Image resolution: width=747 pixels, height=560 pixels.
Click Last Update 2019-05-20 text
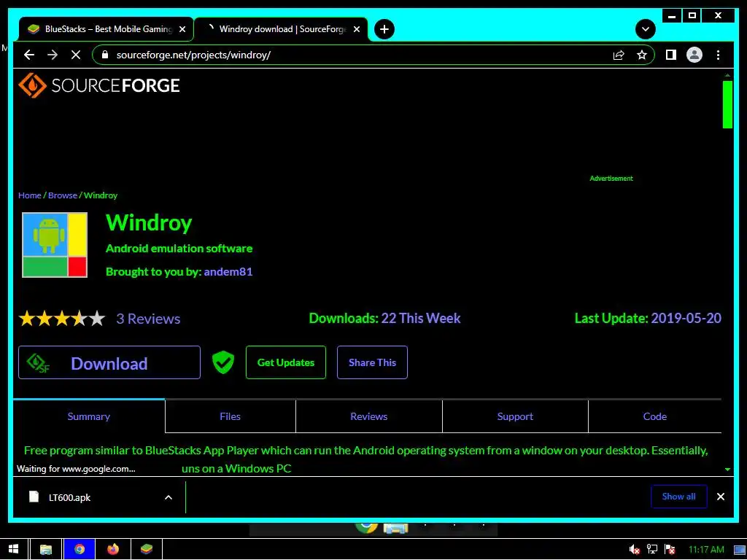(648, 318)
